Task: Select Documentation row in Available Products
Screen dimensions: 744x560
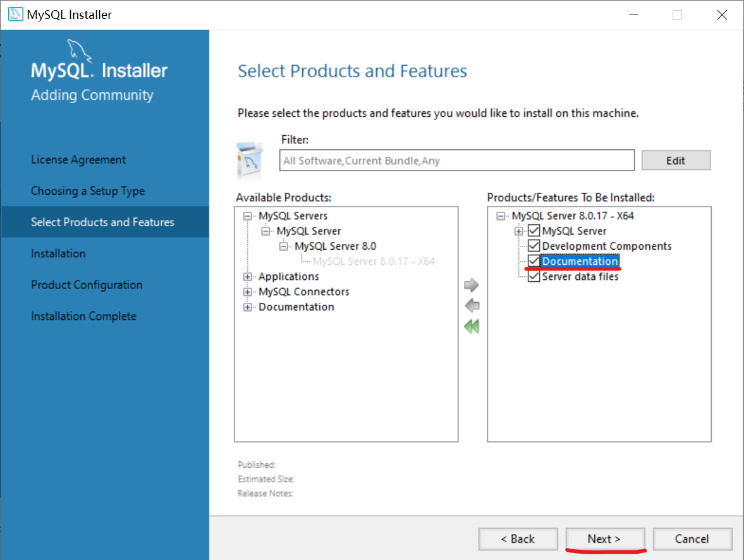Action: pyautogui.click(x=296, y=307)
